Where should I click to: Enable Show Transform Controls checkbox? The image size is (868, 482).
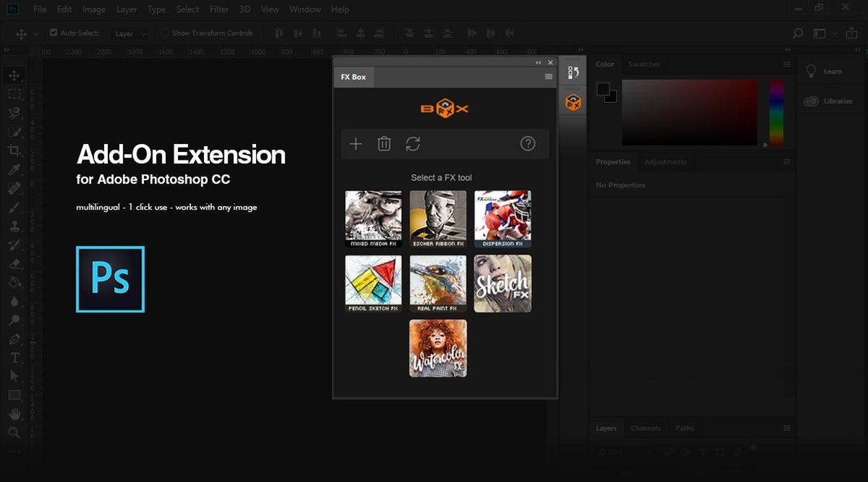[164, 33]
